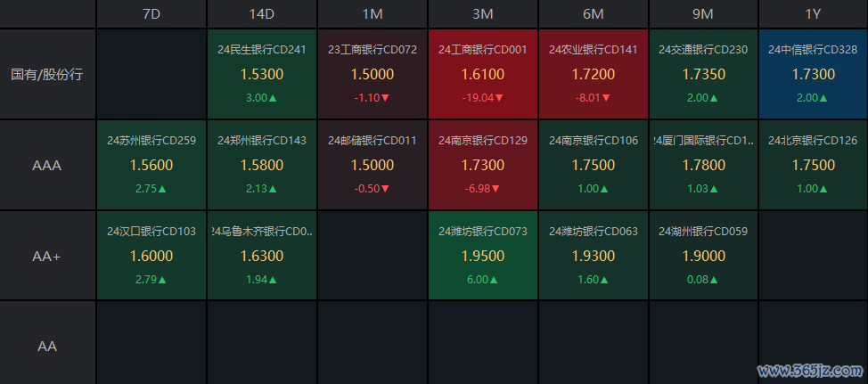Image resolution: width=868 pixels, height=384 pixels.
Task: Open the 24民生银行CD241 cell
Action: 262,75
